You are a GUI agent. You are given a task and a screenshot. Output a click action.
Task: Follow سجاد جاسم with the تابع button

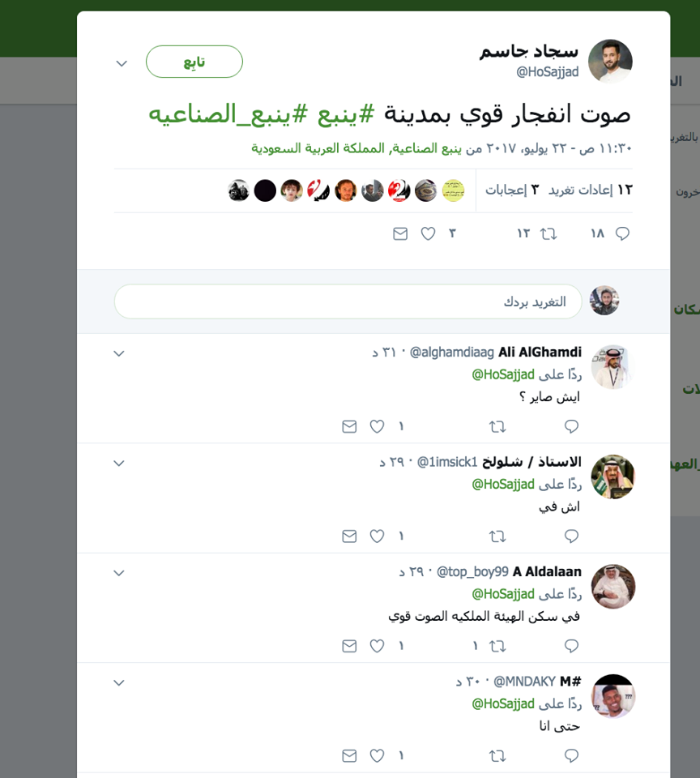click(x=194, y=62)
